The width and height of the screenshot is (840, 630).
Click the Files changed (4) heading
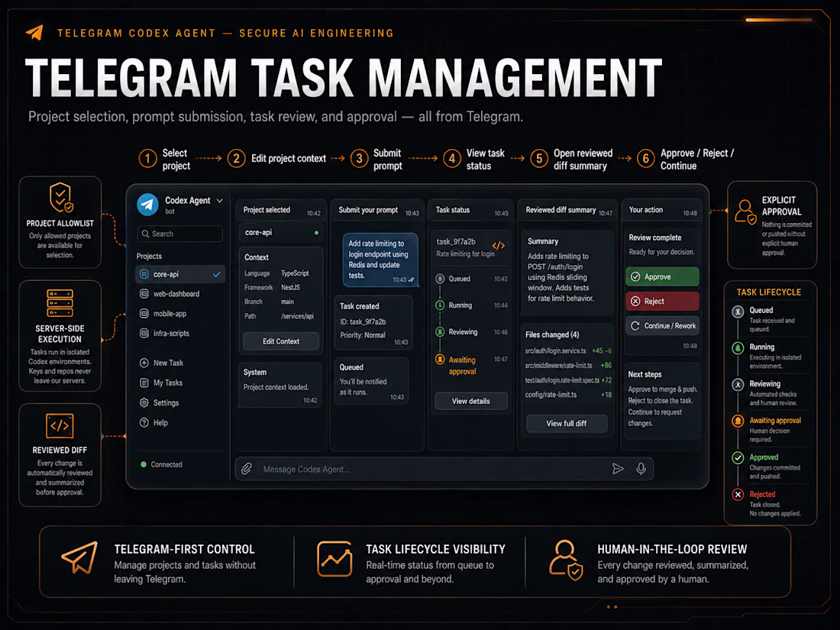click(x=552, y=334)
